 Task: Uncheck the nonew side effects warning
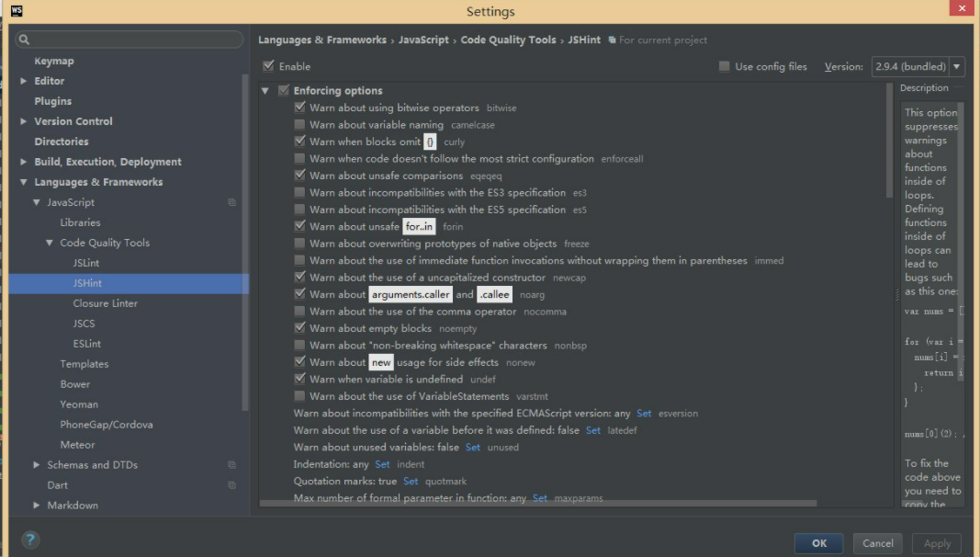[x=300, y=362]
